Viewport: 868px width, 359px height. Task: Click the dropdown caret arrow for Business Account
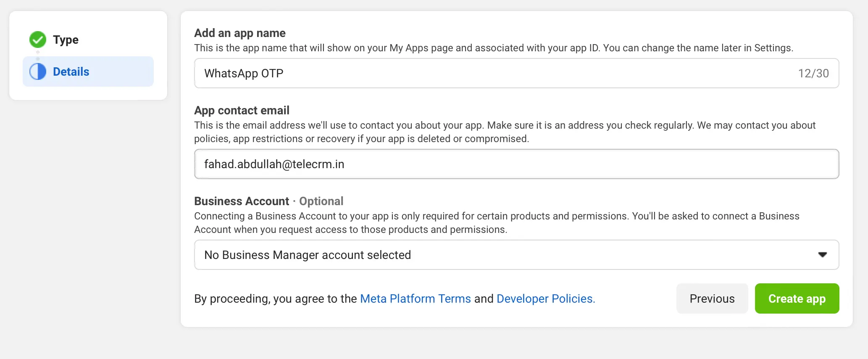pos(822,255)
